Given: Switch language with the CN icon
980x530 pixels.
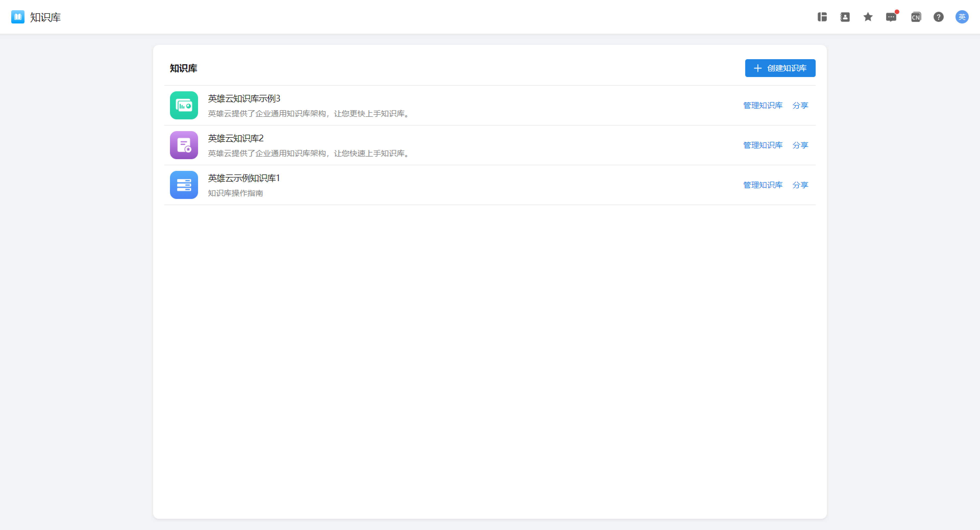Looking at the screenshot, I should 916,17.
